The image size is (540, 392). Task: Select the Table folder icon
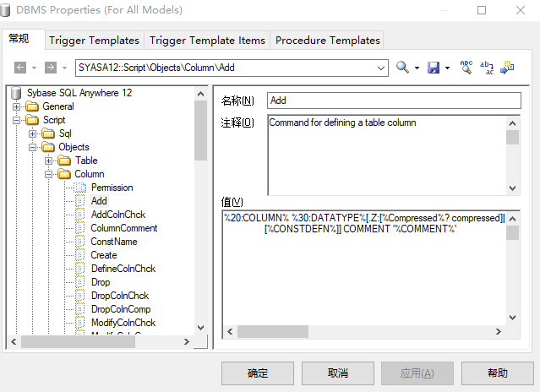[64, 161]
